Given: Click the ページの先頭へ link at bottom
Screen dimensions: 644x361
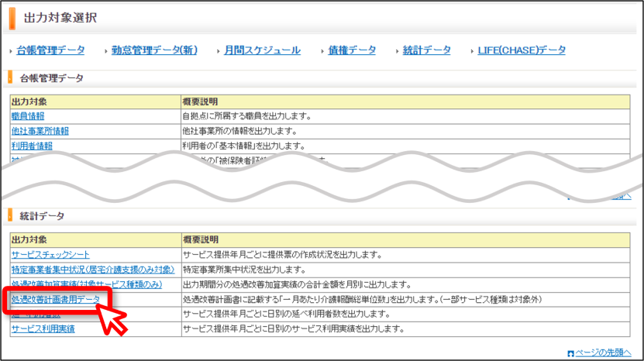Looking at the screenshot, I should point(603,352).
